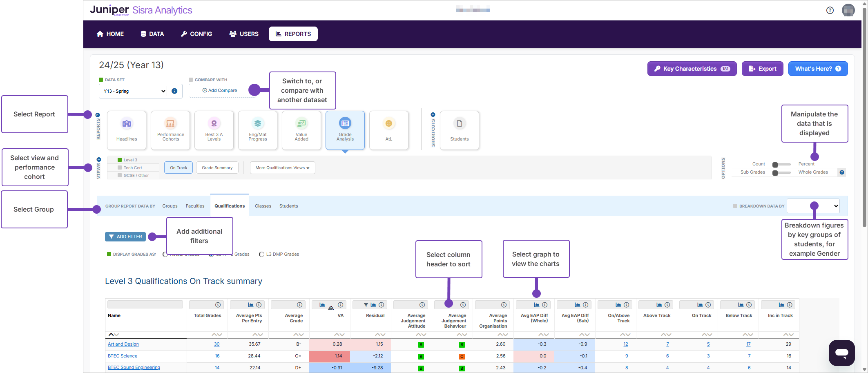Expand More Qualifications Views

pos(282,168)
